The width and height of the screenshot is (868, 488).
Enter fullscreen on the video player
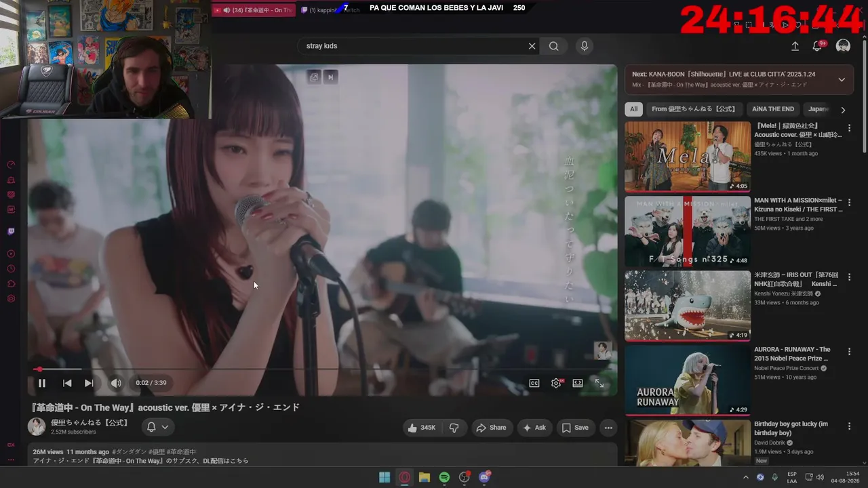pyautogui.click(x=599, y=383)
